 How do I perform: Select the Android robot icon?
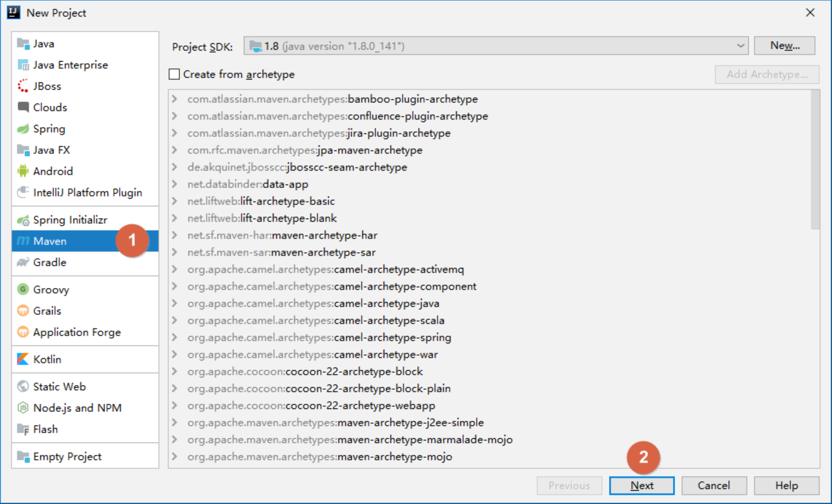(x=23, y=171)
